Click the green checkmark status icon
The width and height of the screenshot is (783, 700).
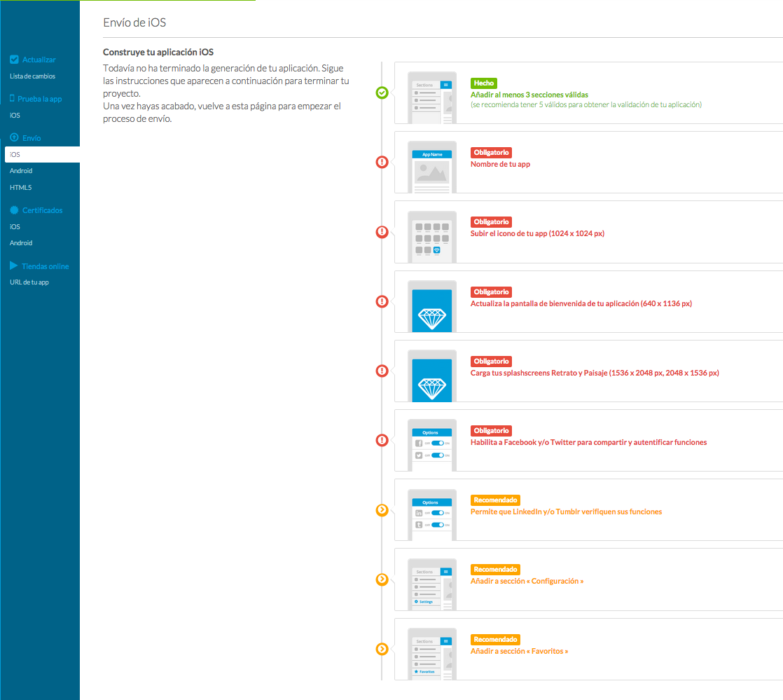pos(382,92)
